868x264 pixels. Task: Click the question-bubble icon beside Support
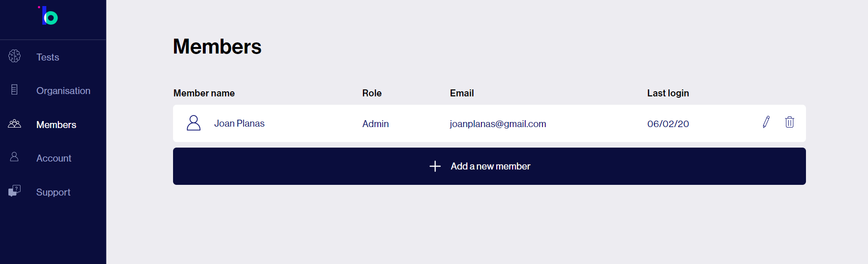point(14,191)
